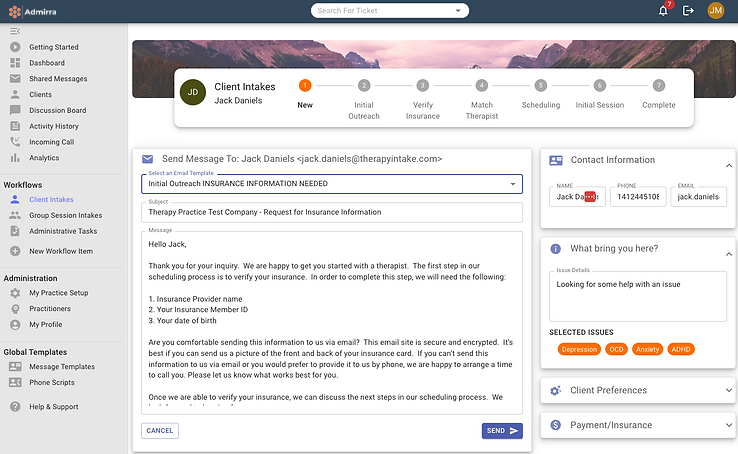Go to step 7 Complete
738x454 pixels.
658,86
